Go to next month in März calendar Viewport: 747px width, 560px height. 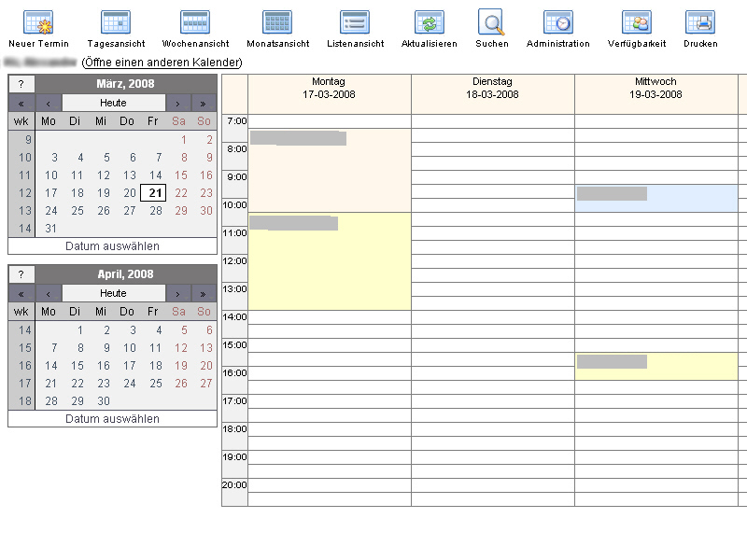coord(178,103)
